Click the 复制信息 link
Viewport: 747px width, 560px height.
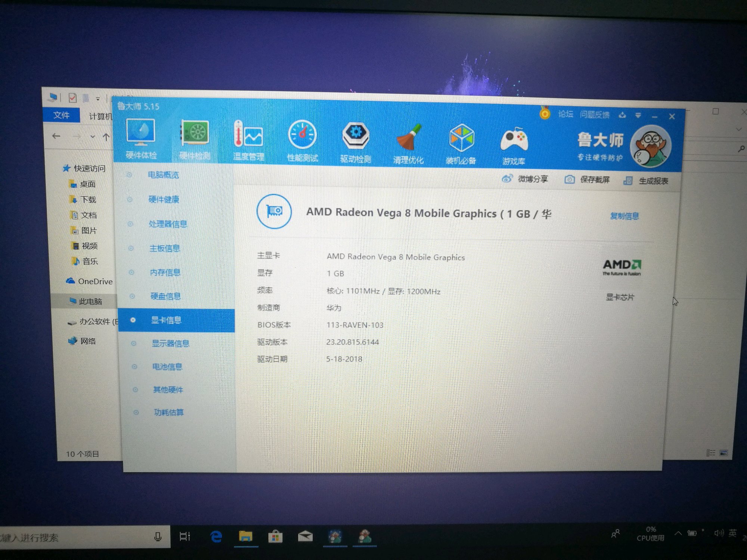click(624, 216)
